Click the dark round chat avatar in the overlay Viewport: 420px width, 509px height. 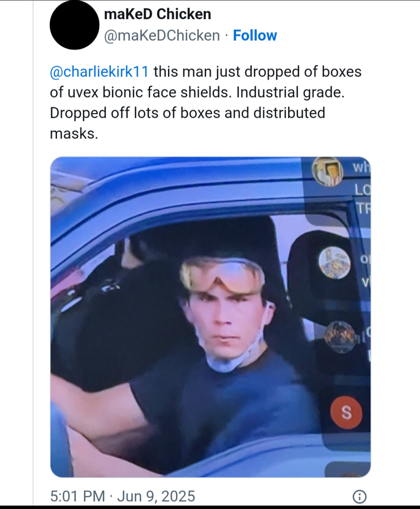(340, 337)
